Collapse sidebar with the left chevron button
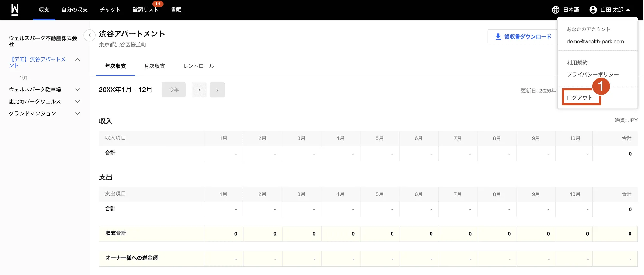This screenshot has width=644, height=275. pyautogui.click(x=90, y=35)
